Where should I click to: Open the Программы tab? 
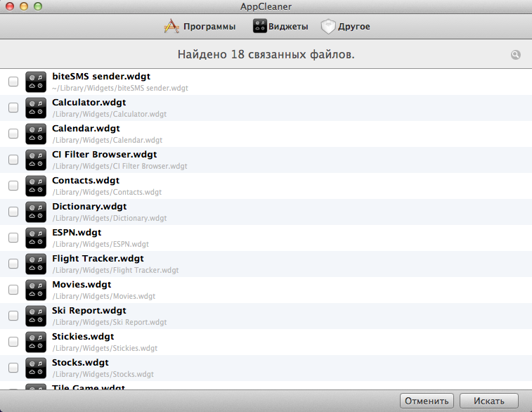[200, 27]
